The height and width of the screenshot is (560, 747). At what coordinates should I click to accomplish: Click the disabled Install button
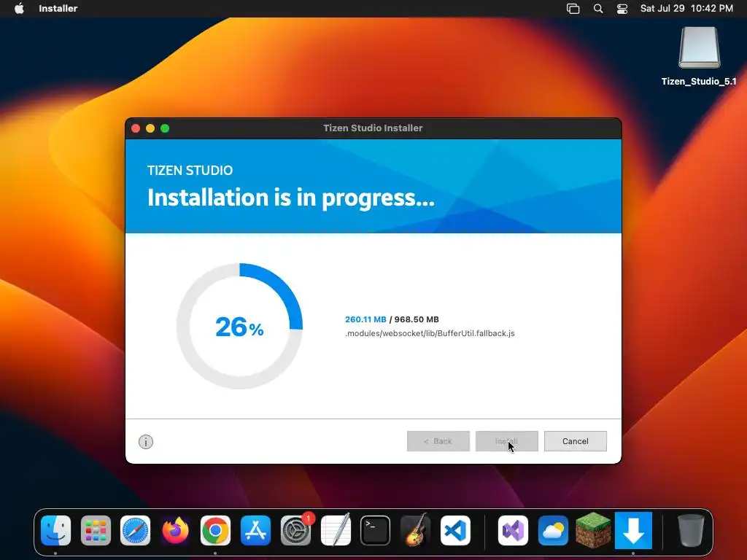[x=506, y=441]
